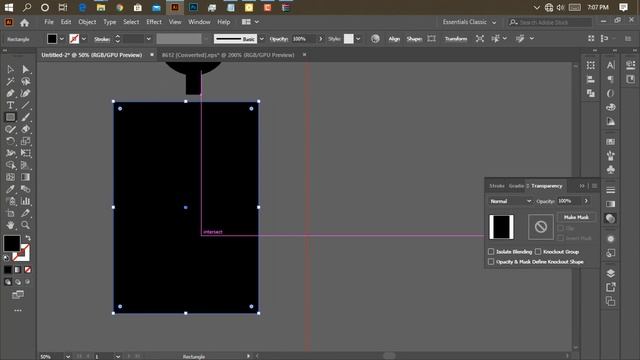Select the Direct Selection tool
The height and width of the screenshot is (360, 640).
point(25,69)
